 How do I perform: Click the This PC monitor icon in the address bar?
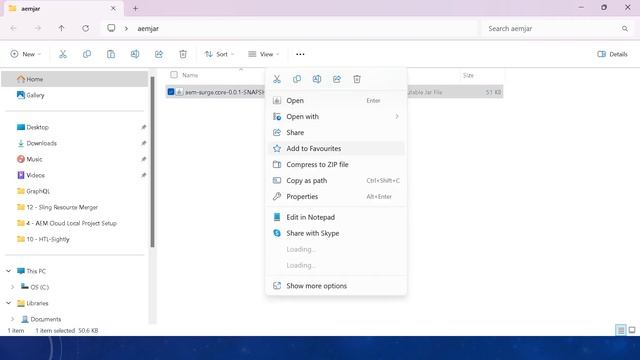[111, 28]
